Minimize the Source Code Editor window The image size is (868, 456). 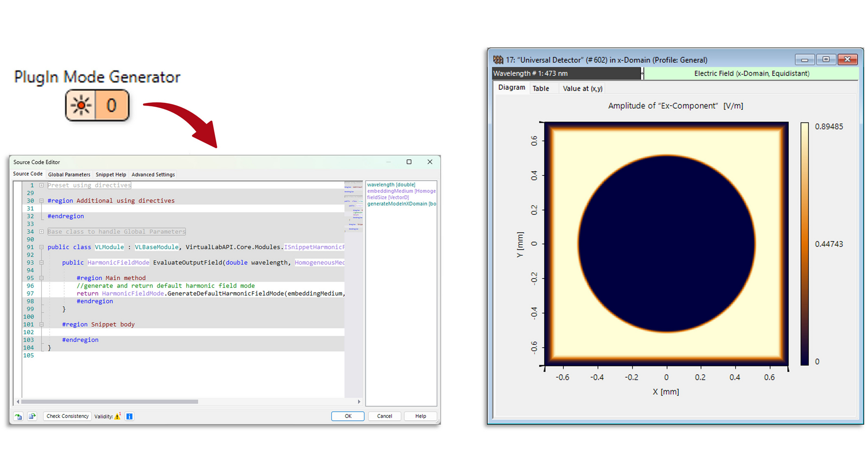(388, 162)
